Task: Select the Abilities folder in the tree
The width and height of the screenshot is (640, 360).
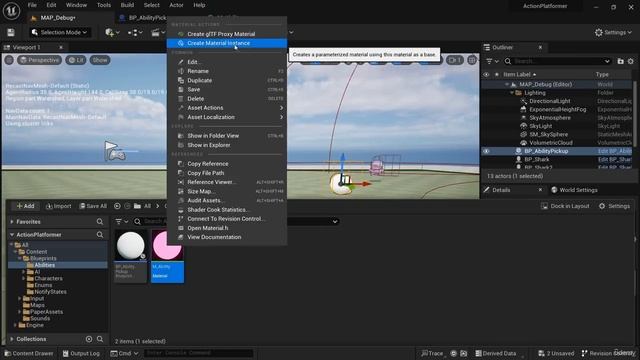Action: [44, 265]
